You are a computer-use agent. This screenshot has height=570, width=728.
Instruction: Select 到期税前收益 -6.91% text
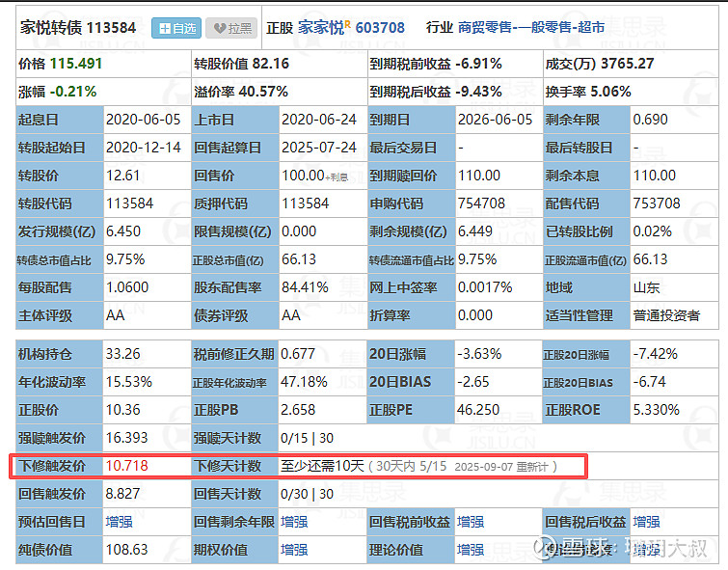pyautogui.click(x=436, y=64)
